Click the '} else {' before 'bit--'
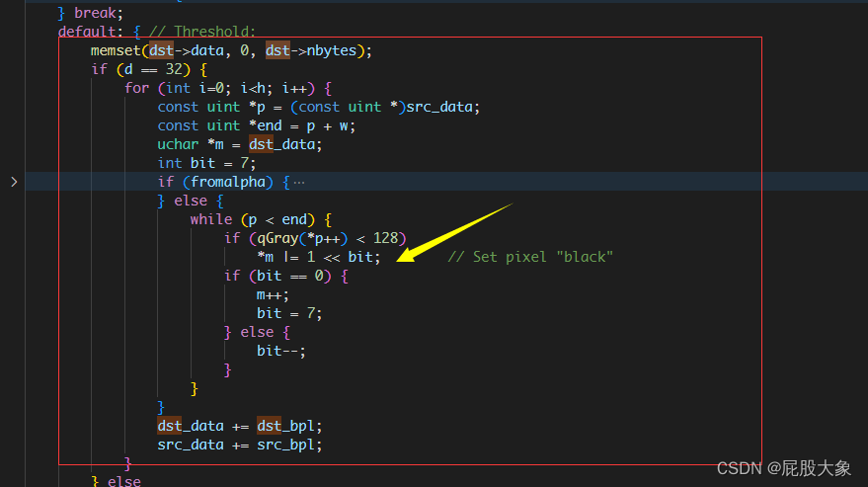The image size is (868, 487). pyautogui.click(x=257, y=333)
